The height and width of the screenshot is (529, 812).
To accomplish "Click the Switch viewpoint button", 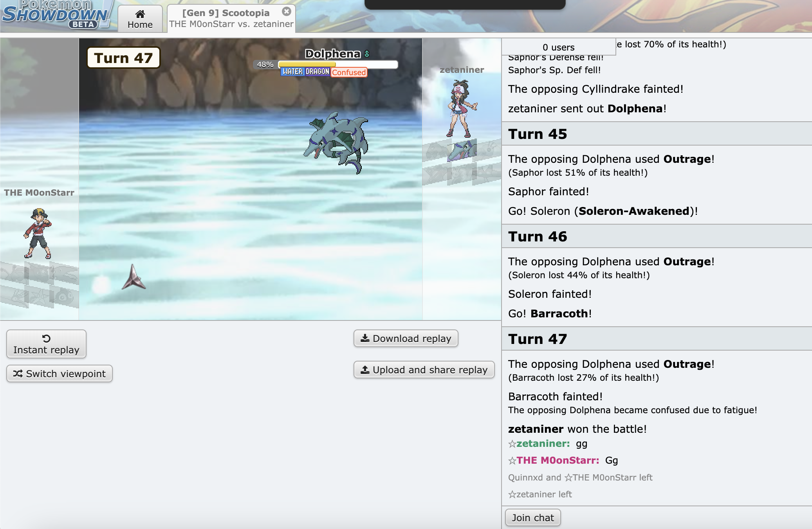I will pyautogui.click(x=60, y=374).
